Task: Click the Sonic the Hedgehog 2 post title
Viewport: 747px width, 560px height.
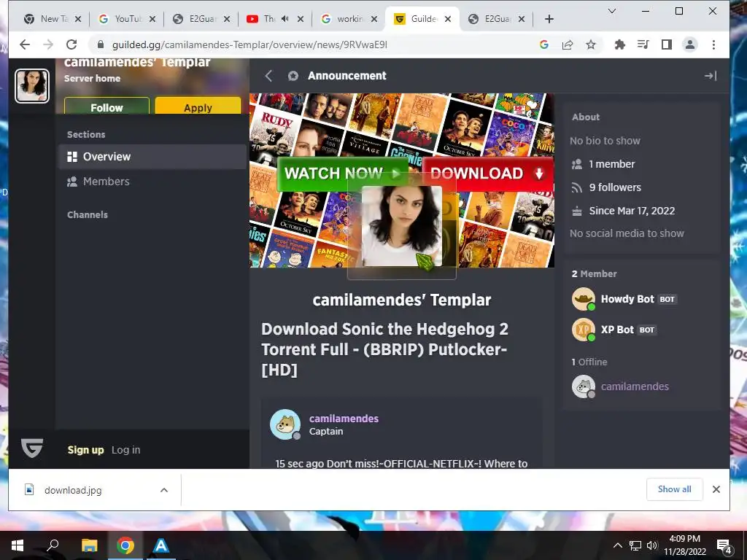Action: (x=384, y=349)
